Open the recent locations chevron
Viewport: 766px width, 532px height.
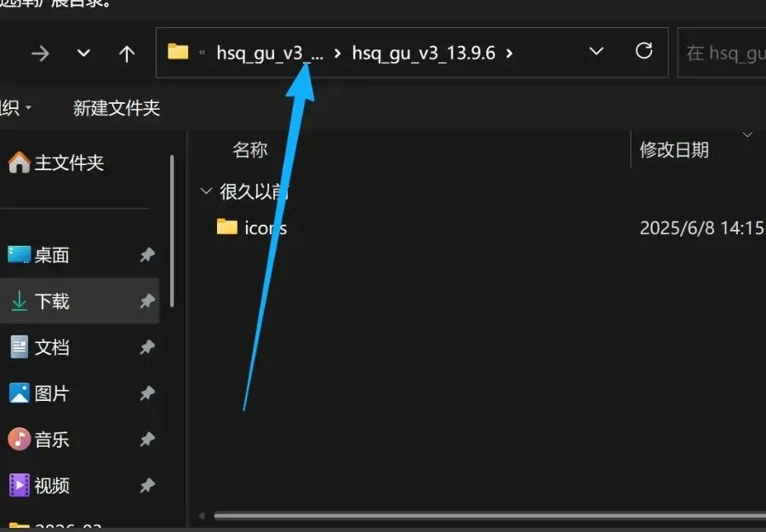(83, 52)
